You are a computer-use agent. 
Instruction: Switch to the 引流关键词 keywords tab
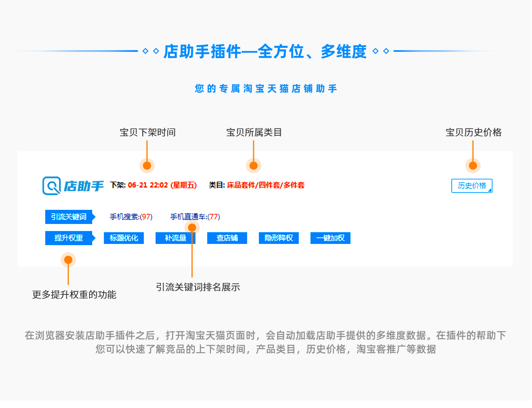pos(68,217)
